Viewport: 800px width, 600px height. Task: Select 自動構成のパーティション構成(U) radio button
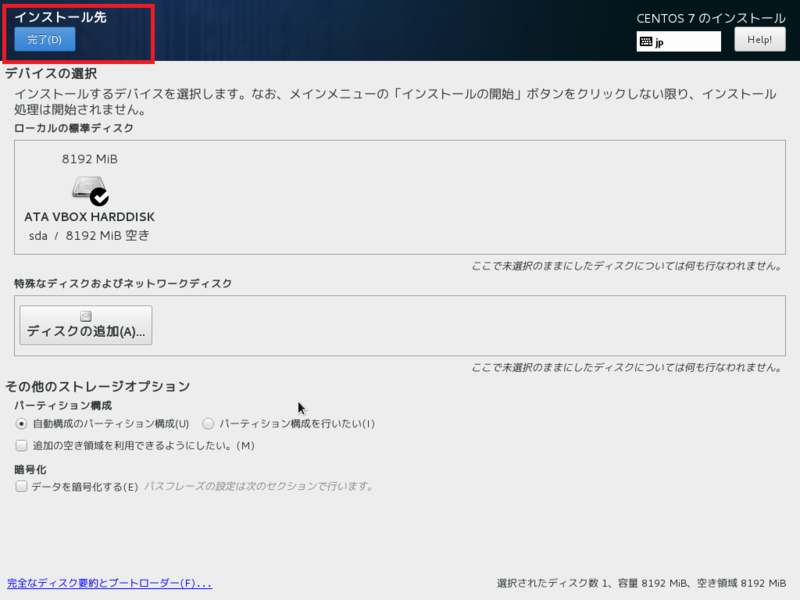[21, 423]
